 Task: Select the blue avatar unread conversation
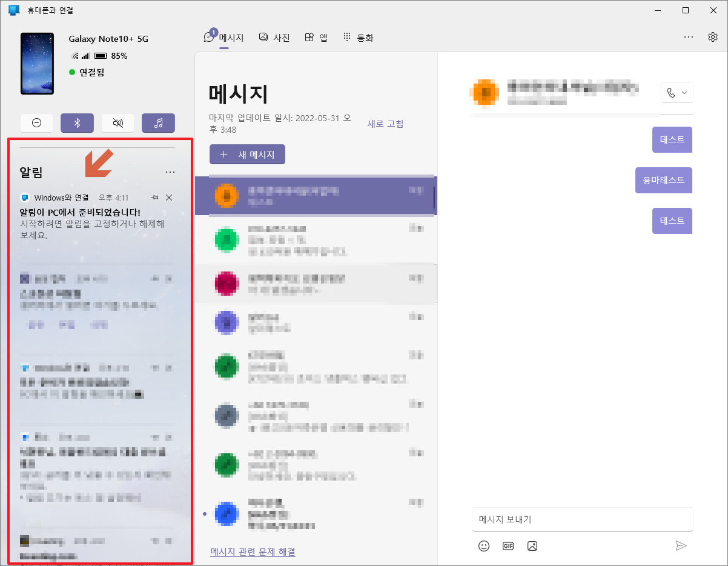click(x=316, y=513)
